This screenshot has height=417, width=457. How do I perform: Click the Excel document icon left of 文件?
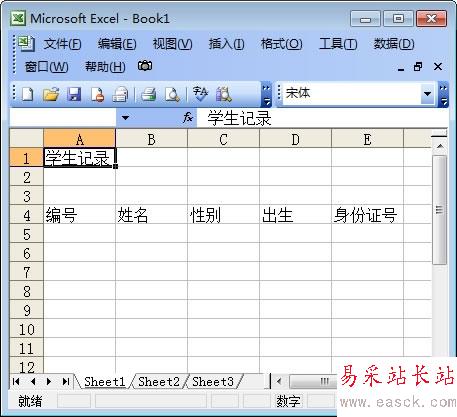pyautogui.click(x=26, y=43)
